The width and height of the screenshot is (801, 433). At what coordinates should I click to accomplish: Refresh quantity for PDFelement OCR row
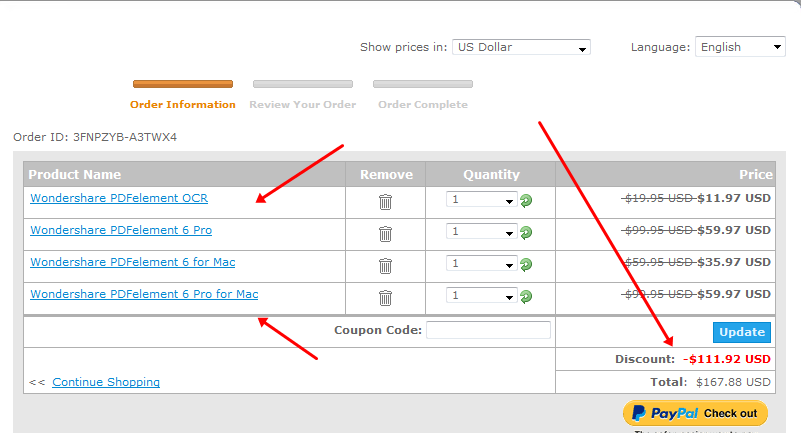click(526, 201)
